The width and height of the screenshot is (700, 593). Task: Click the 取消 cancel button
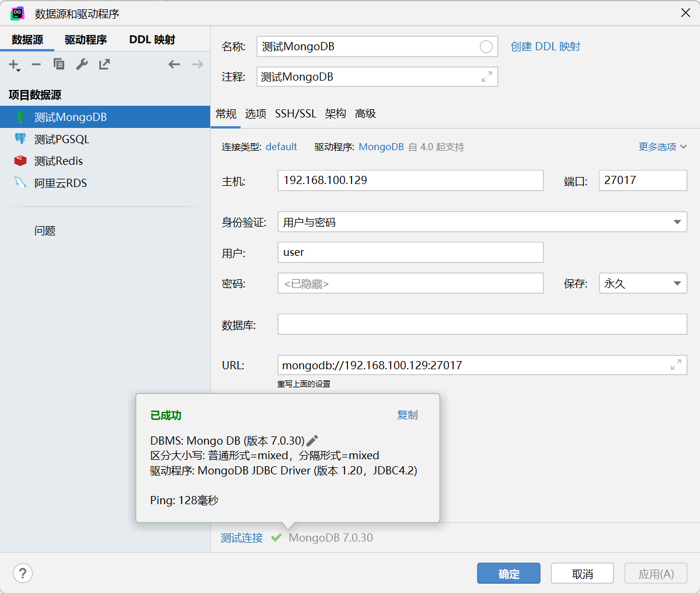[x=582, y=573]
